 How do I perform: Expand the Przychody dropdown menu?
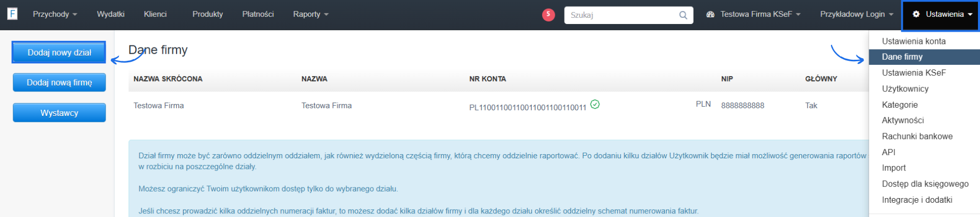point(55,14)
